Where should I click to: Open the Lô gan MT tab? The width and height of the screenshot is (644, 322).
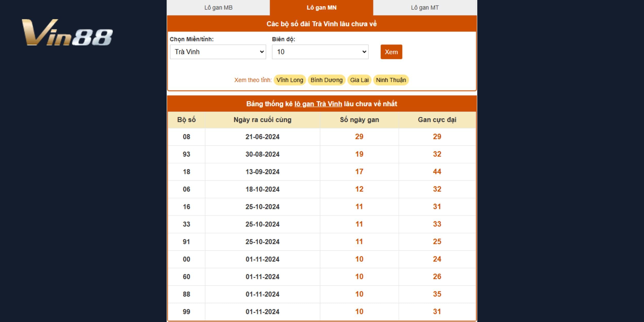[x=425, y=7]
